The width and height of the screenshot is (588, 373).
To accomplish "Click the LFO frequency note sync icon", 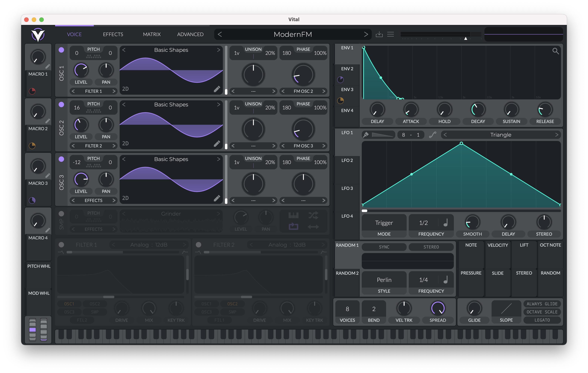I will [445, 223].
